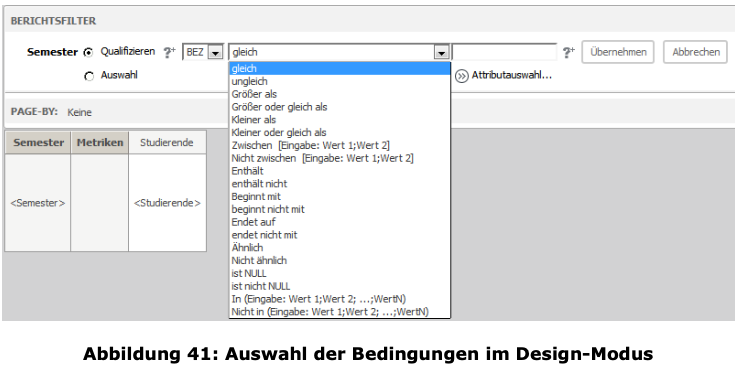Select 'ist NULL' option
Image resolution: width=742 pixels, height=367 pixels.
coord(339,273)
